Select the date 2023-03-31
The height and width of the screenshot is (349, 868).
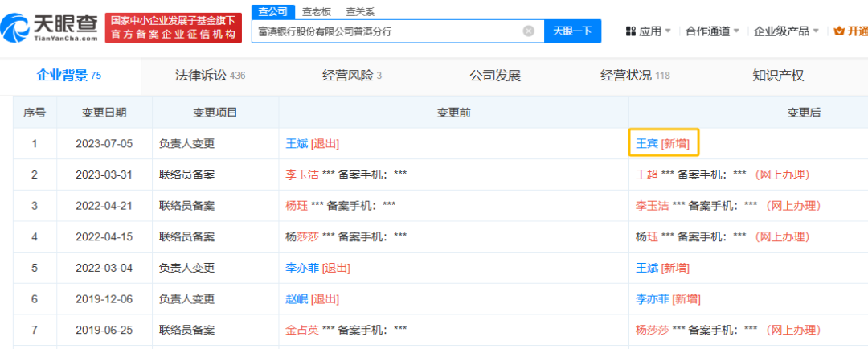click(104, 174)
